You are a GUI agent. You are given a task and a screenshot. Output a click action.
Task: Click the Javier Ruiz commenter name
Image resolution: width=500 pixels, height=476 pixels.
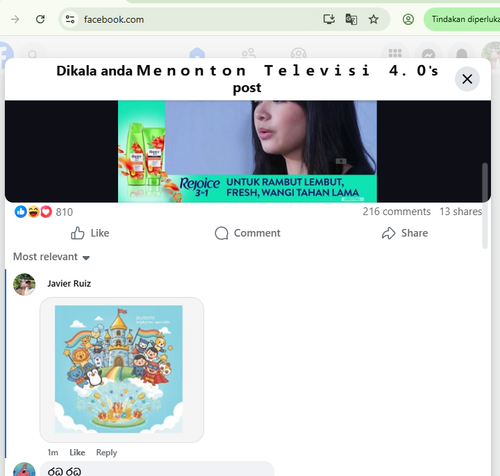tap(69, 284)
